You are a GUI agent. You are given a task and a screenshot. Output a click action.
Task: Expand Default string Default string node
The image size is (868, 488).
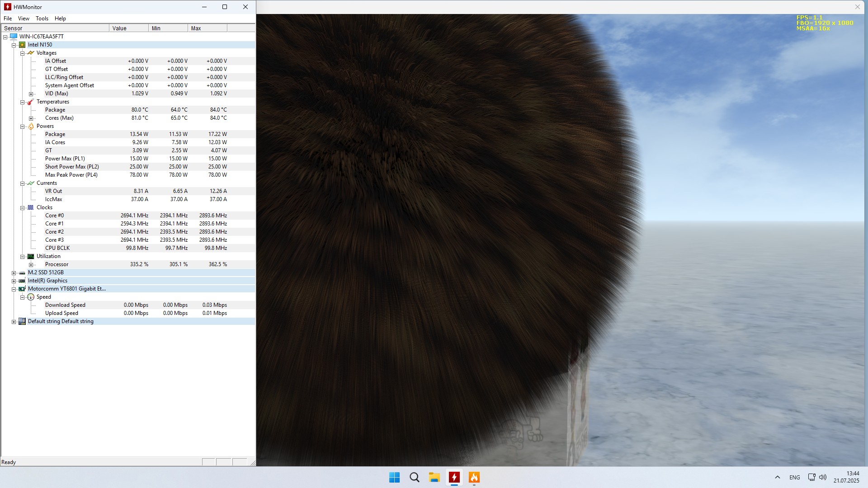point(14,322)
